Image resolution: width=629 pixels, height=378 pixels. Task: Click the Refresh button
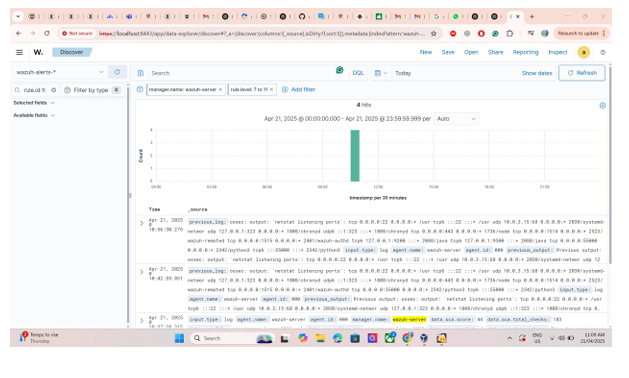pyautogui.click(x=582, y=73)
